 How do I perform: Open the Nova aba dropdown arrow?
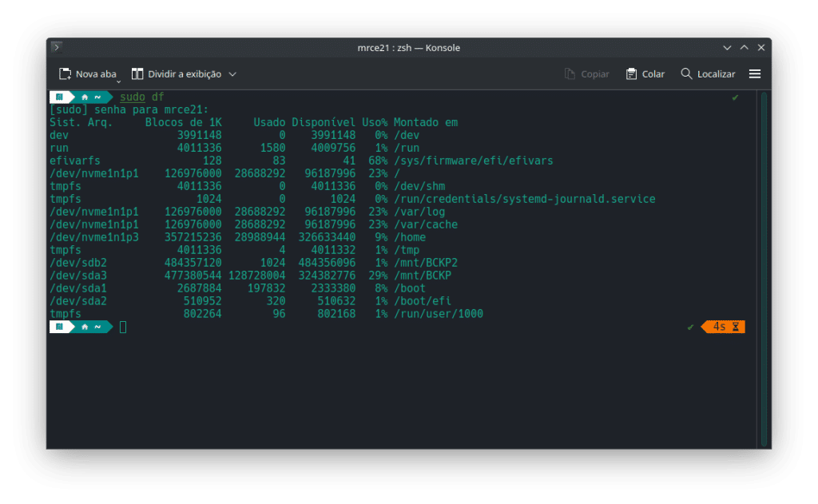(x=118, y=81)
